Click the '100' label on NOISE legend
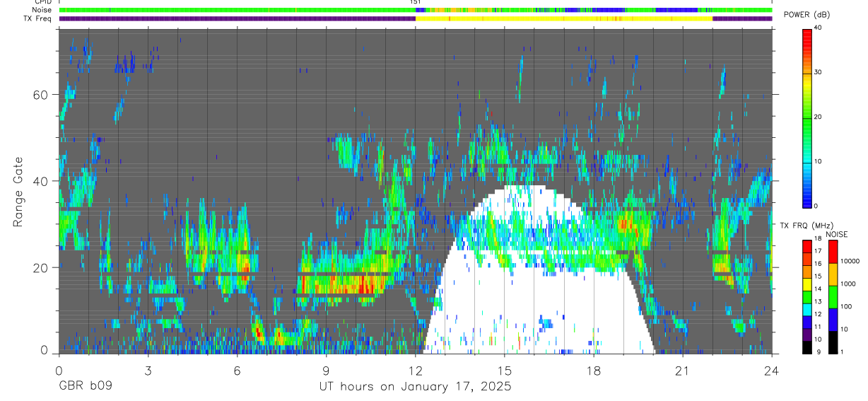The height and width of the screenshot is (401, 868). click(x=846, y=308)
